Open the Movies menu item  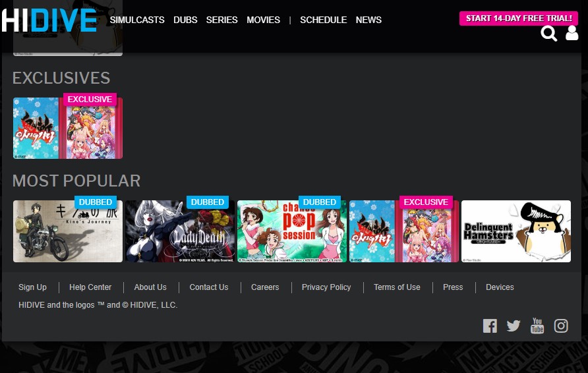pyautogui.click(x=263, y=20)
